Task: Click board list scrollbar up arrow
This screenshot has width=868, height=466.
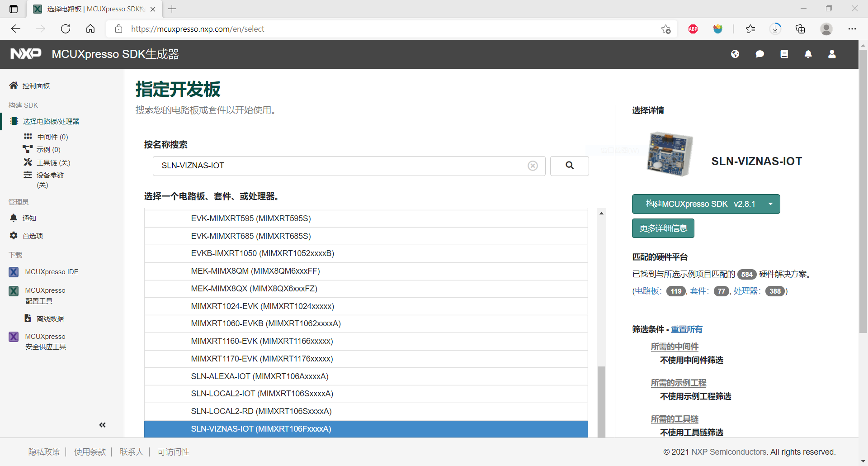Action: (x=601, y=213)
